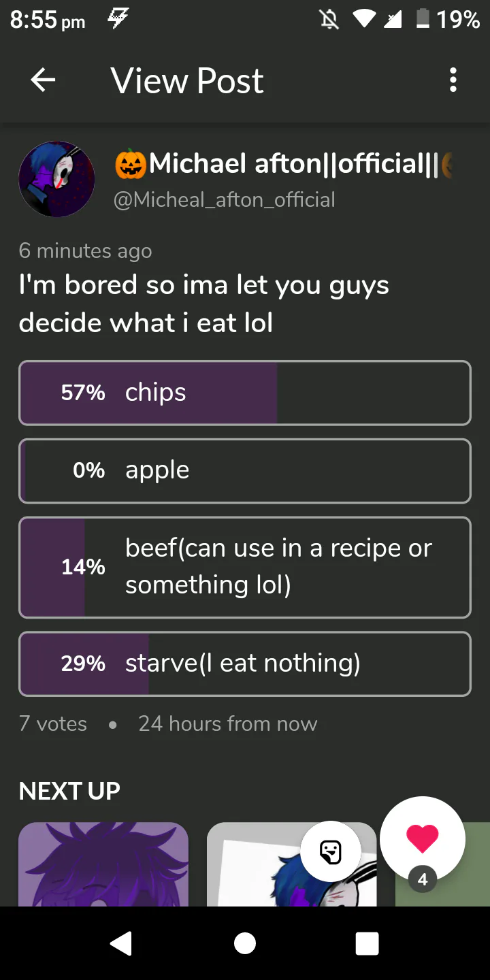Open @Micheal_afton_official username link
Image resolution: width=490 pixels, height=980 pixels.
225,200
